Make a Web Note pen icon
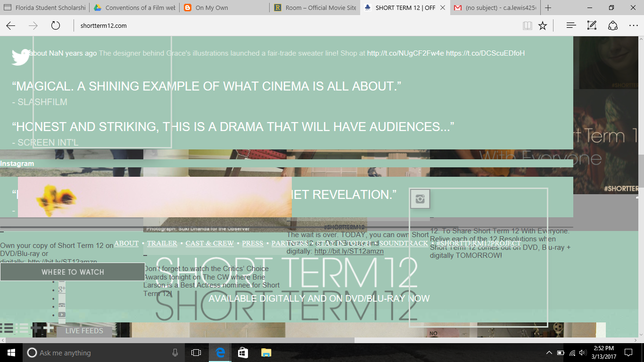644x362 pixels. pyautogui.click(x=592, y=26)
